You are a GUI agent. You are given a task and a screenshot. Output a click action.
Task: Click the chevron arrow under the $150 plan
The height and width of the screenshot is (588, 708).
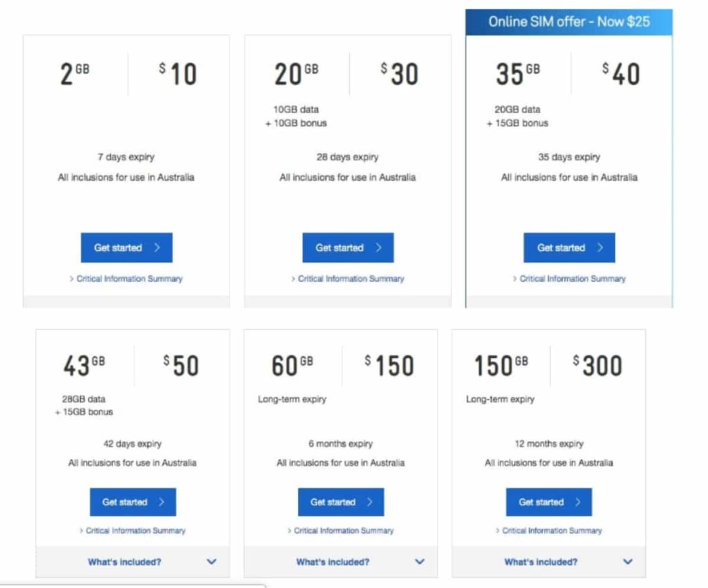[x=420, y=562]
